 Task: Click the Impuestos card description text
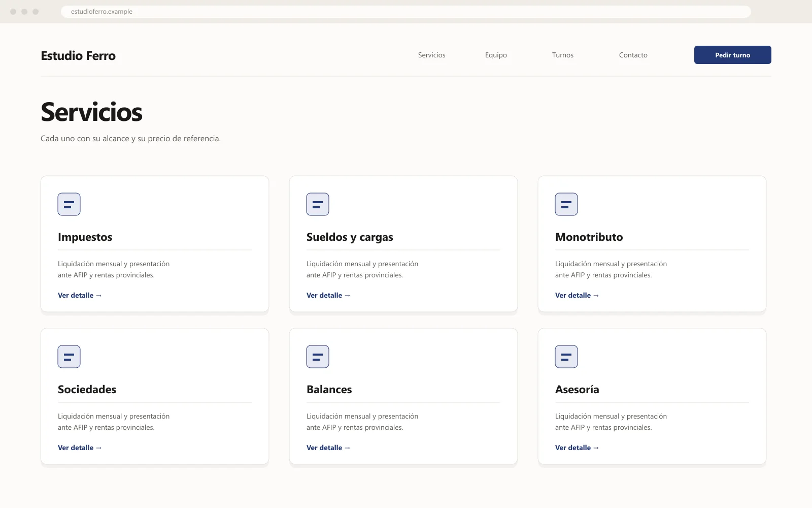[x=114, y=269]
